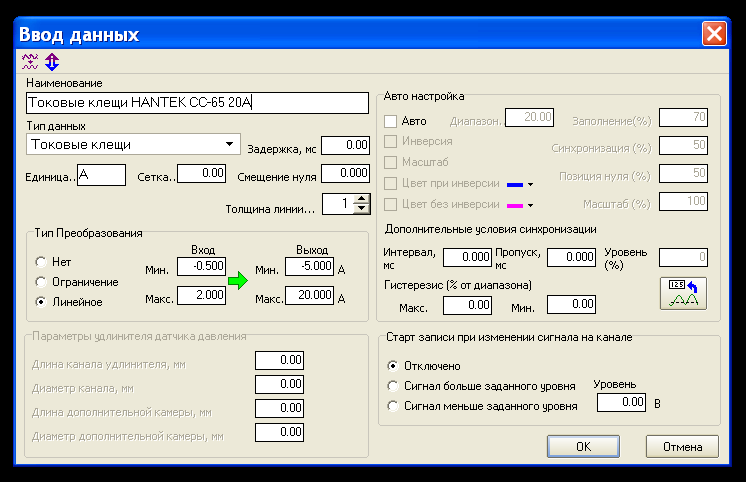The width and height of the screenshot is (746, 482).
Task: Click the Пропуск, мс field
Action: [571, 257]
